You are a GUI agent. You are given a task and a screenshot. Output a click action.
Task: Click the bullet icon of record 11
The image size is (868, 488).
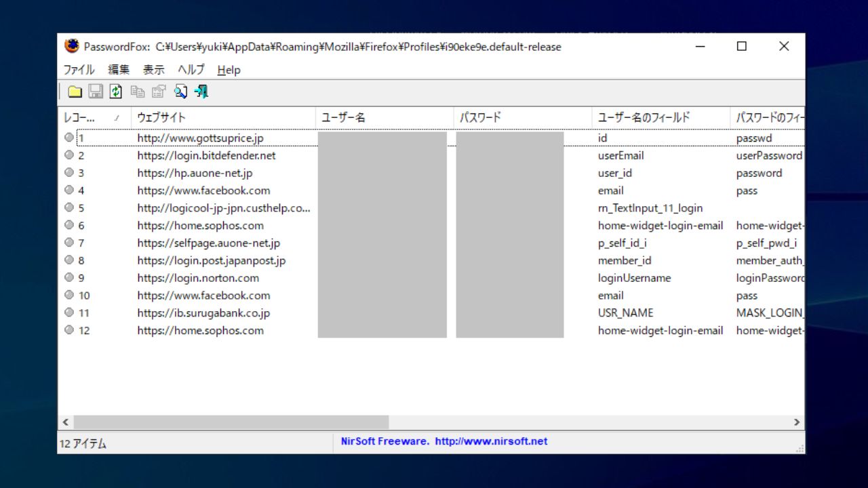pos(69,312)
